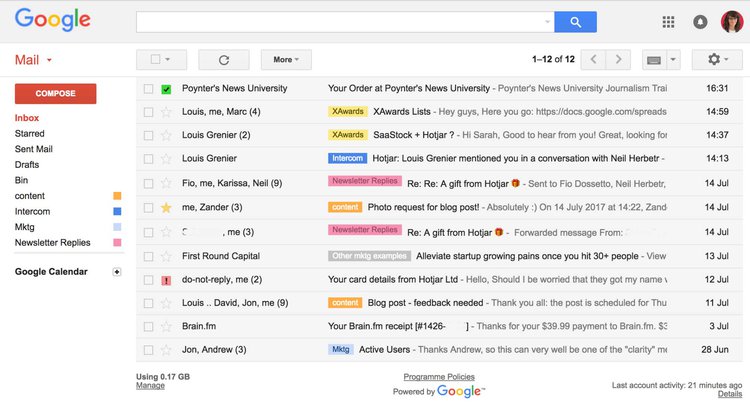This screenshot has height=416, width=750.
Task: Tick the select-all checkbox in toolbar
Action: [x=155, y=59]
